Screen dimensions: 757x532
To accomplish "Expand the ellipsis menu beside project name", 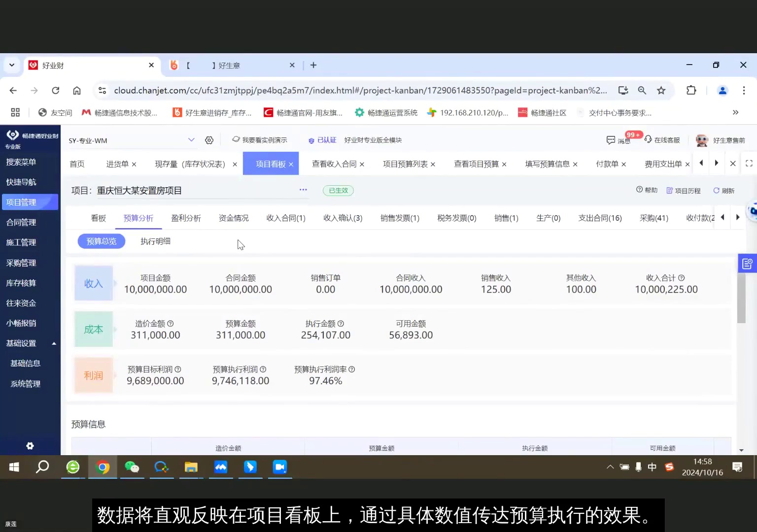I will pos(303,190).
